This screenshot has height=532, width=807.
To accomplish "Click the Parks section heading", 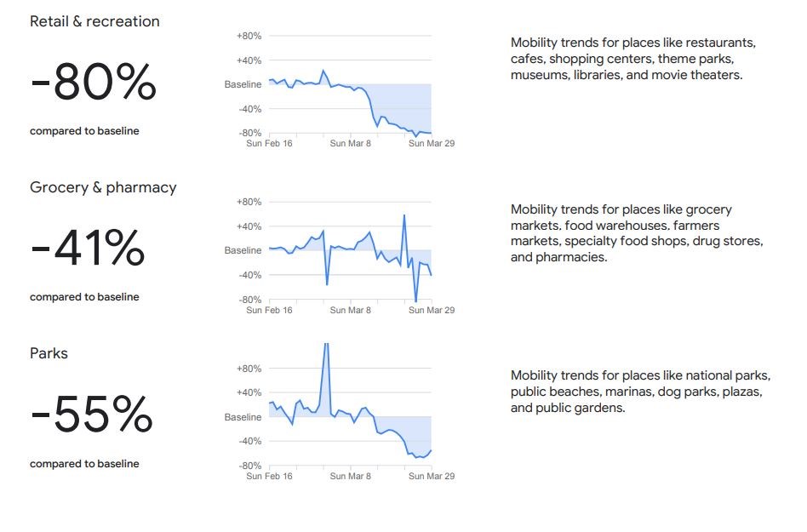I will [50, 354].
